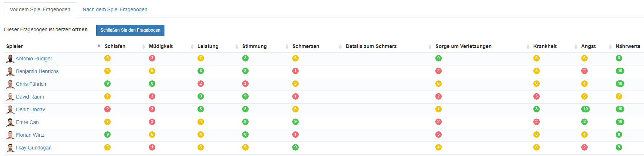
Task: Click Chris Führich's Schlafen score badge
Action: pyautogui.click(x=107, y=84)
